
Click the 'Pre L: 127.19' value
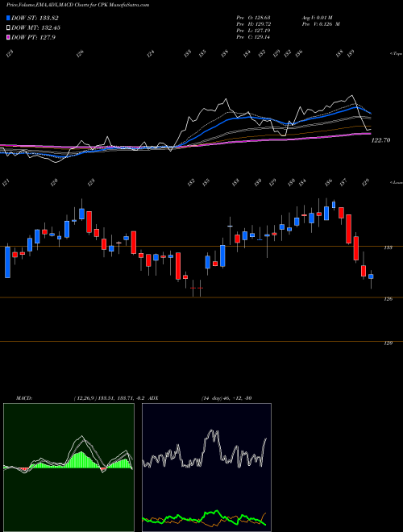click(253, 31)
